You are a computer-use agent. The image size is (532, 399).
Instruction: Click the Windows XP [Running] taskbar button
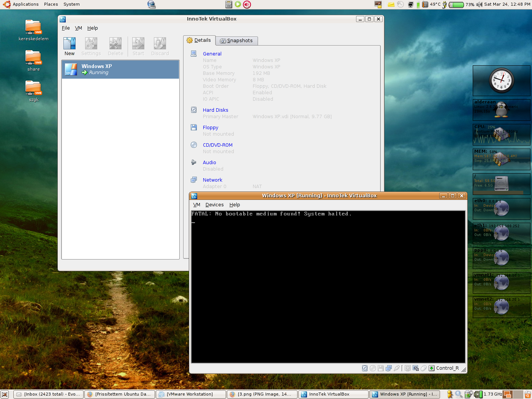405,394
